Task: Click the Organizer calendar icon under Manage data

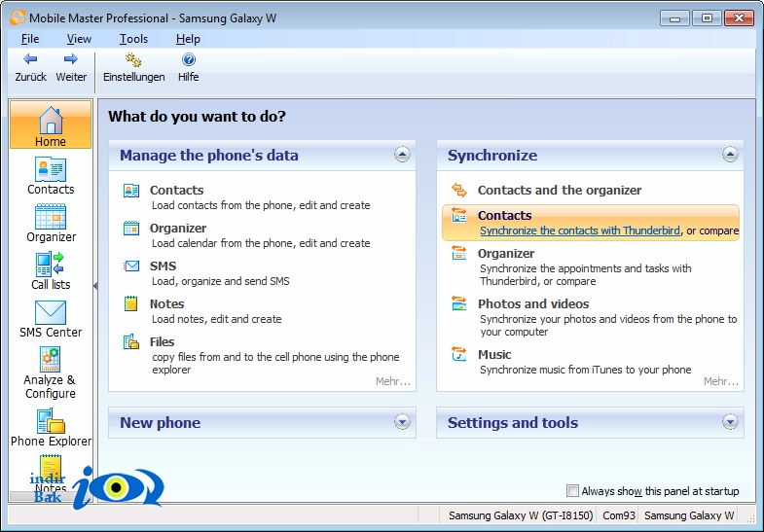Action: [131, 228]
